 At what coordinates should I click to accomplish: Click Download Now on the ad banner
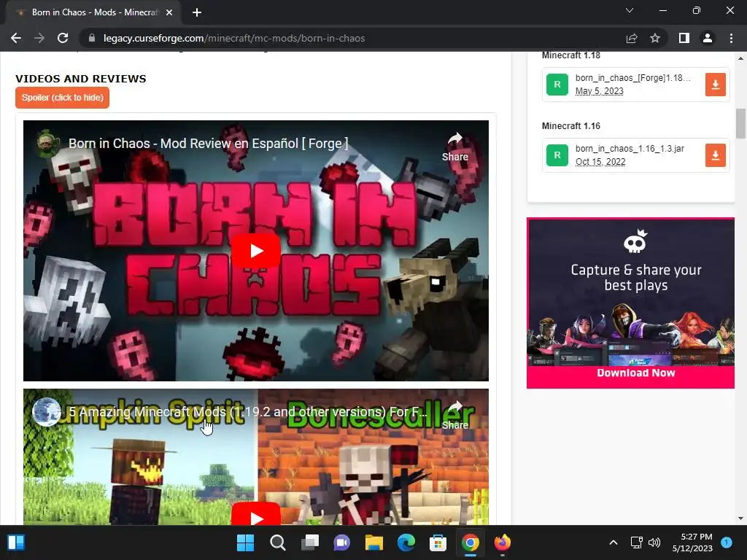[x=636, y=373]
